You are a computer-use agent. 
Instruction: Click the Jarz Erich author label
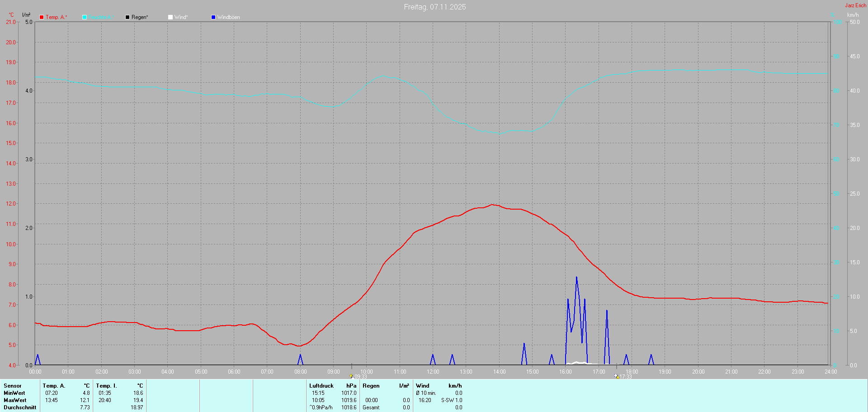855,5
